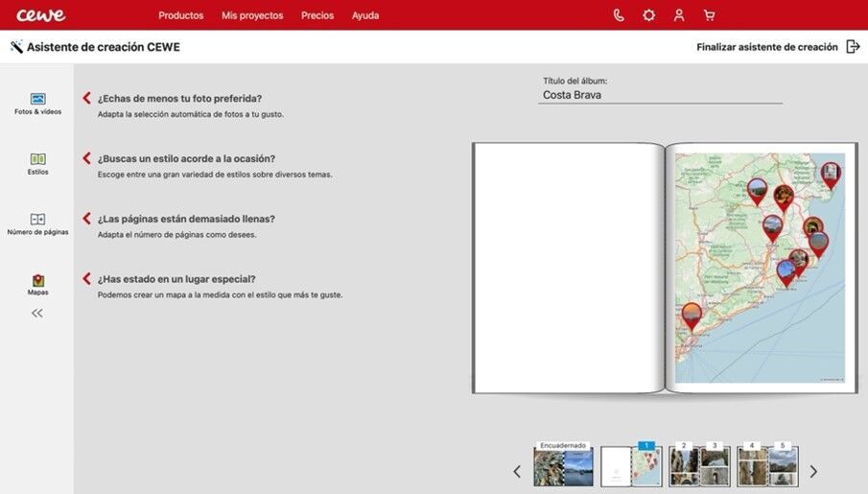Click red chevron beside '¿Has estado en un lugar especial?'
This screenshot has height=494, width=868.
point(86,278)
